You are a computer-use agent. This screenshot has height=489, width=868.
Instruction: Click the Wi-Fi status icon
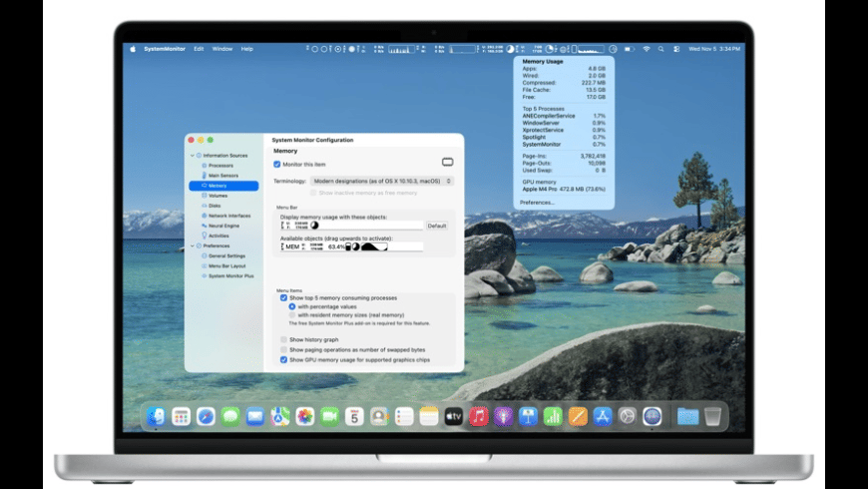pyautogui.click(x=647, y=49)
